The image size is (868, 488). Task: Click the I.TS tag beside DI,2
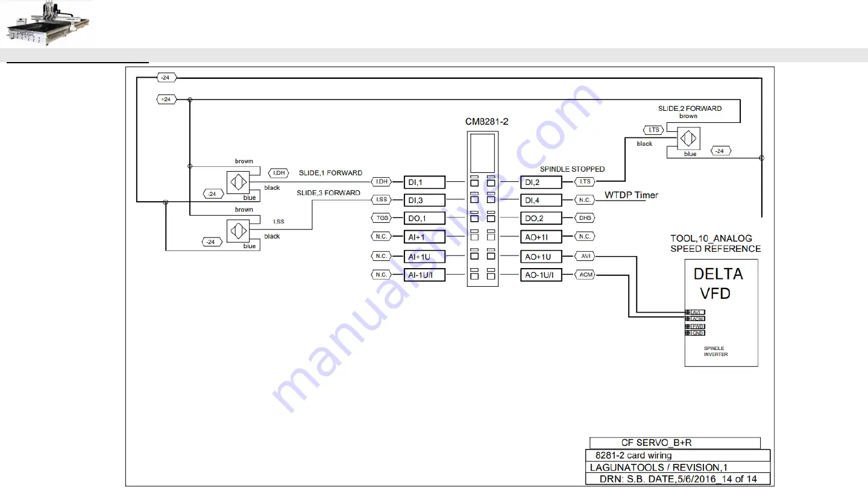(x=585, y=182)
